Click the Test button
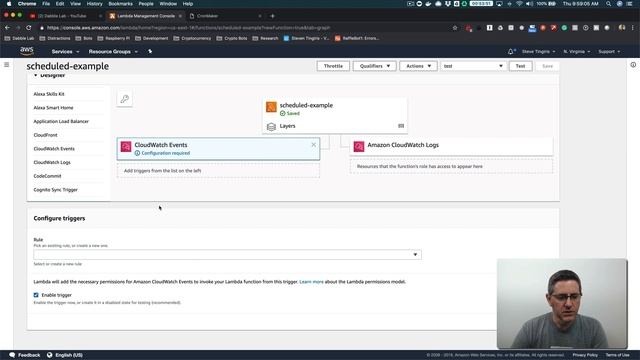The height and width of the screenshot is (360, 640). click(x=520, y=66)
